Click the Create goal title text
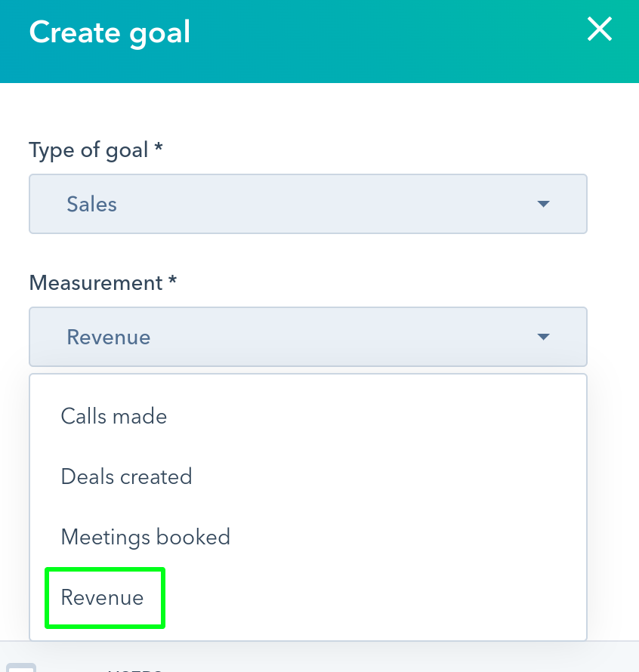The height and width of the screenshot is (672, 639). [110, 32]
